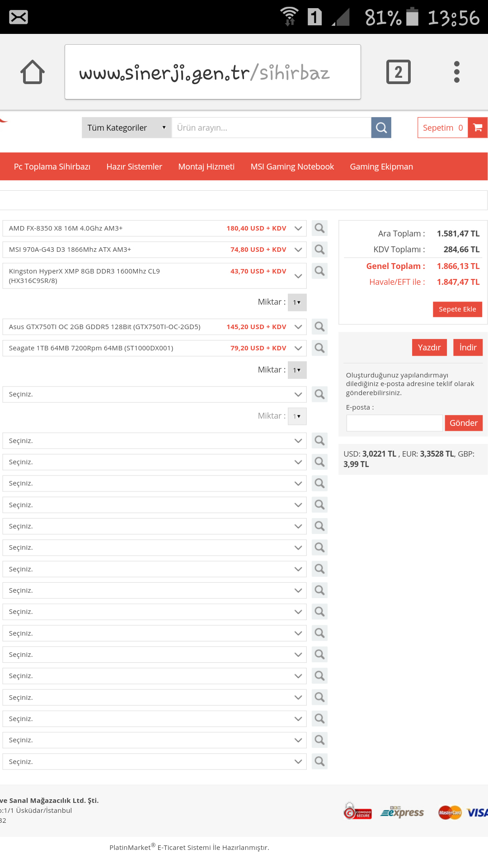Click the magnifier beside the last Seçiniz row
488x868 pixels.
coord(319,761)
